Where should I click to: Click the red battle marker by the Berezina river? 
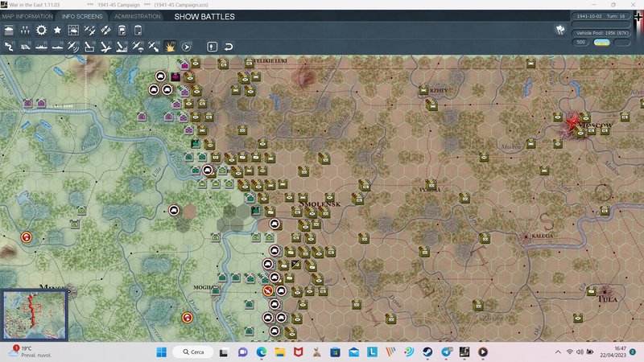click(188, 317)
